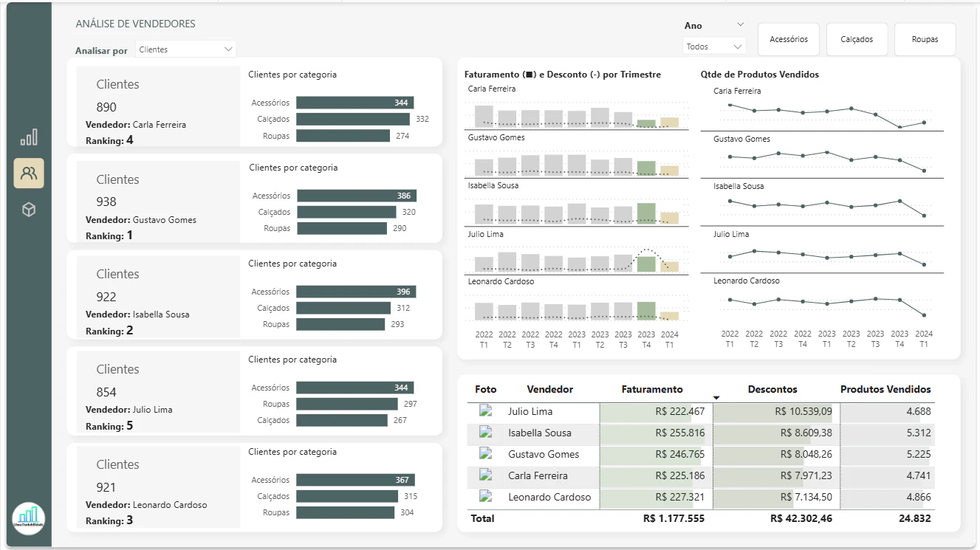The height and width of the screenshot is (550, 980).
Task: Click the broken photo icon for Gustavo Gomes
Action: 486,454
